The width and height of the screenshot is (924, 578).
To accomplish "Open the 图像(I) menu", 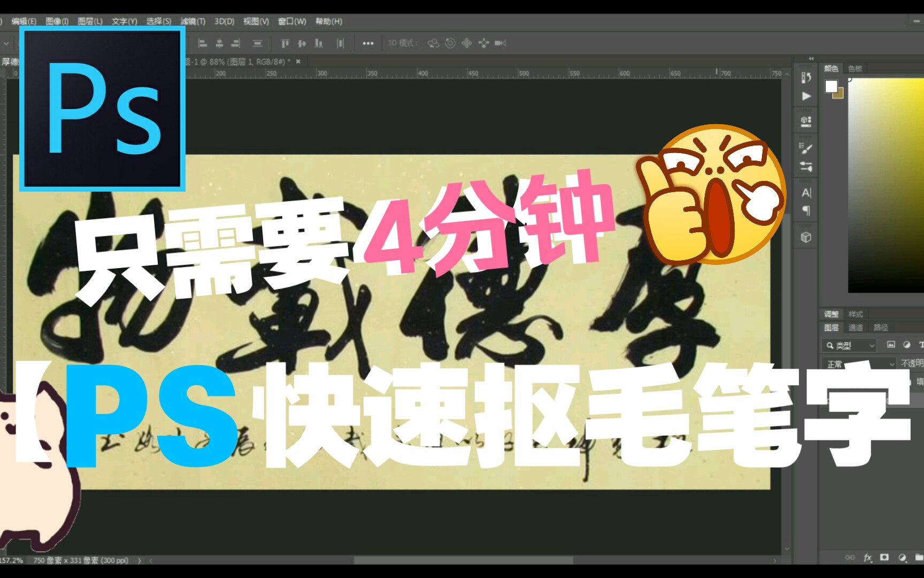I will (57, 21).
